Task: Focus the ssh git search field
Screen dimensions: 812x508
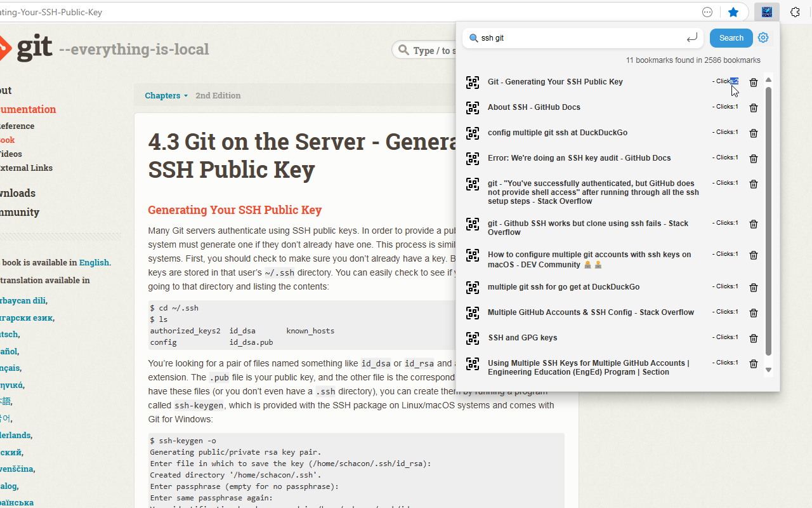Action: pos(582,38)
